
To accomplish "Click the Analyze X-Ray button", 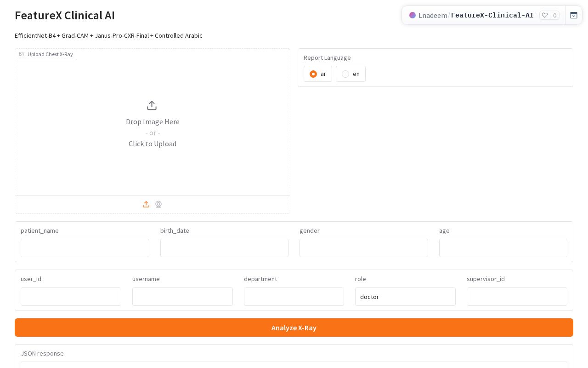I will (x=294, y=328).
